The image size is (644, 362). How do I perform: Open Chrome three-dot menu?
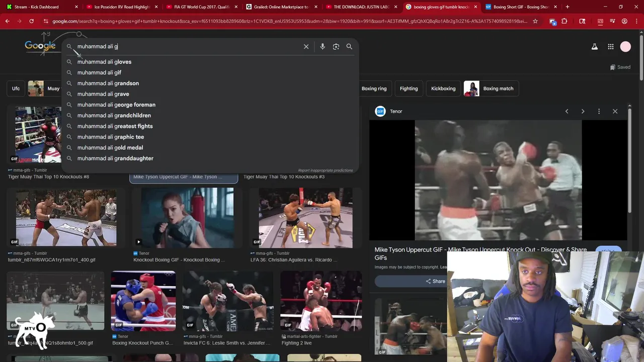click(636, 21)
